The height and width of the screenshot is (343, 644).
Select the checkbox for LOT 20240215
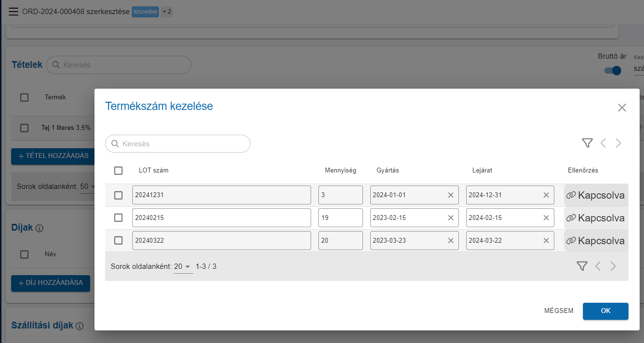(x=118, y=218)
